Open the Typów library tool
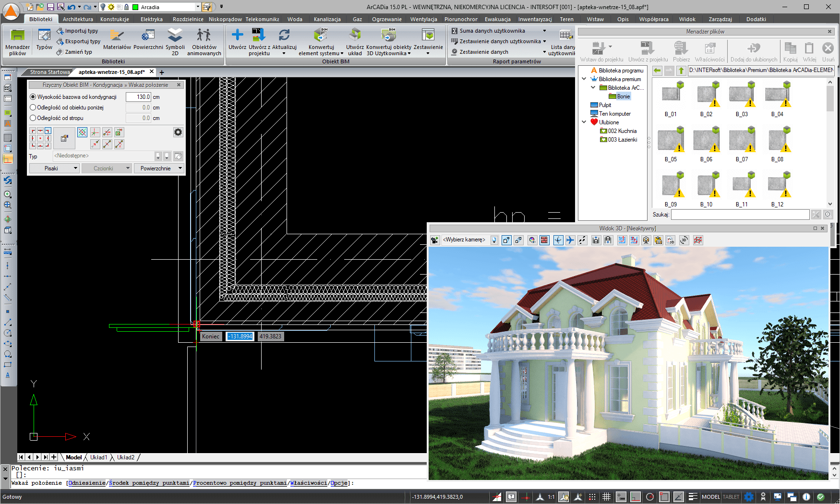 coord(44,39)
